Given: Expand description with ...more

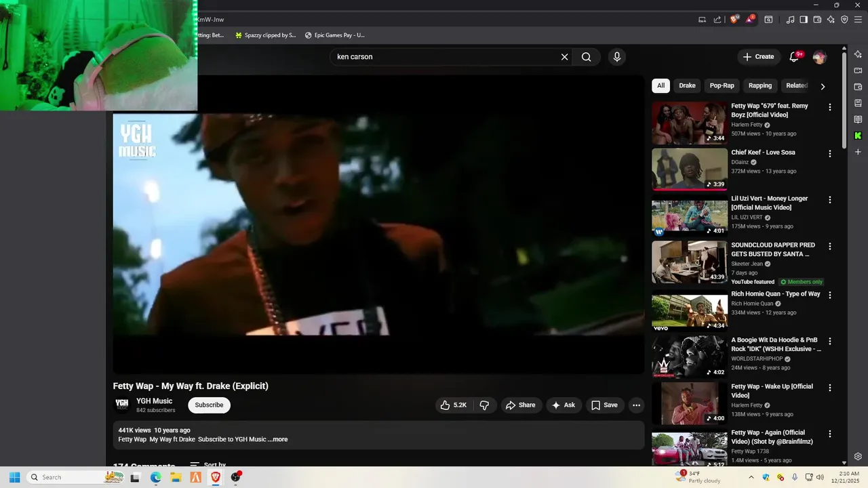Looking at the screenshot, I should click(277, 439).
